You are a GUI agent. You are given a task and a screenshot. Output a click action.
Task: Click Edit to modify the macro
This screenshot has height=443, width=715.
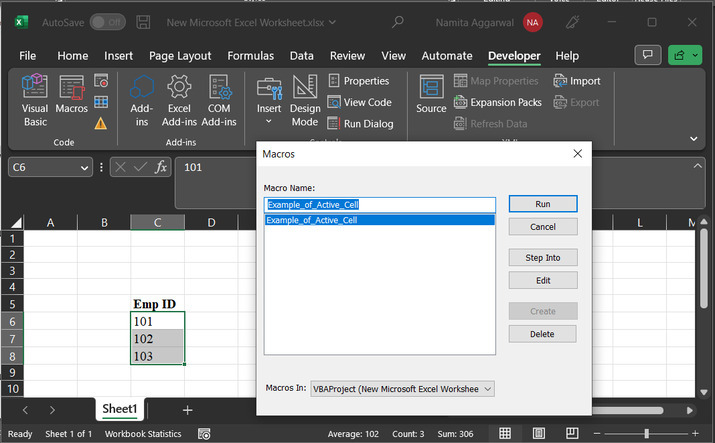coord(542,281)
